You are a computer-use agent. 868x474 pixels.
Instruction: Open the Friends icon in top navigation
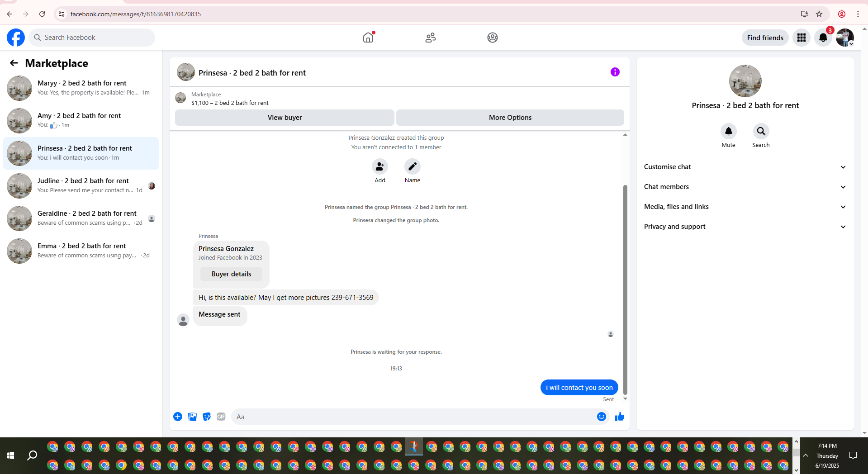[x=431, y=38]
